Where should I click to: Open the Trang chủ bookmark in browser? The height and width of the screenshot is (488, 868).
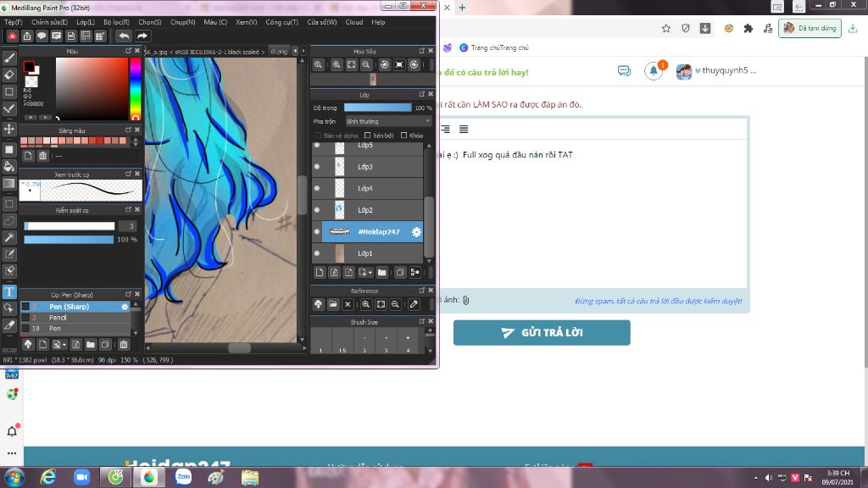(x=494, y=47)
